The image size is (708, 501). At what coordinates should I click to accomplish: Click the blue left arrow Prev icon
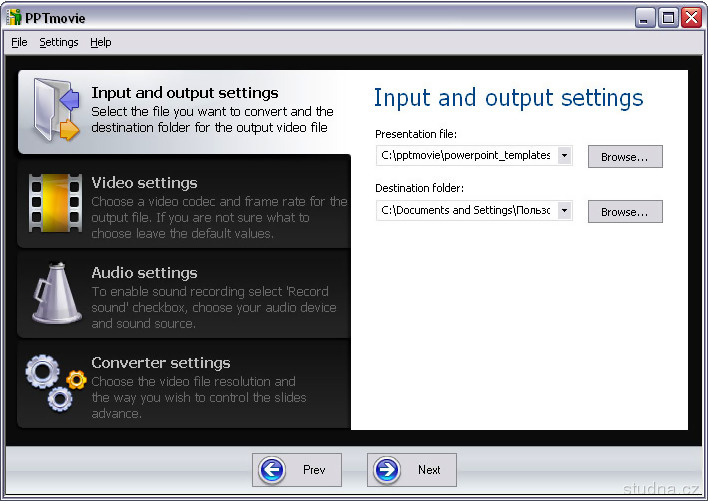[x=270, y=470]
